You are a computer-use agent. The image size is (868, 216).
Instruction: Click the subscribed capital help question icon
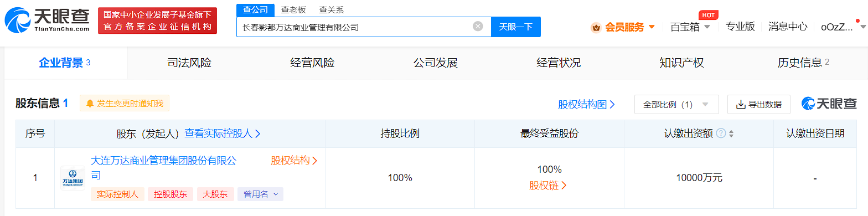tap(721, 133)
